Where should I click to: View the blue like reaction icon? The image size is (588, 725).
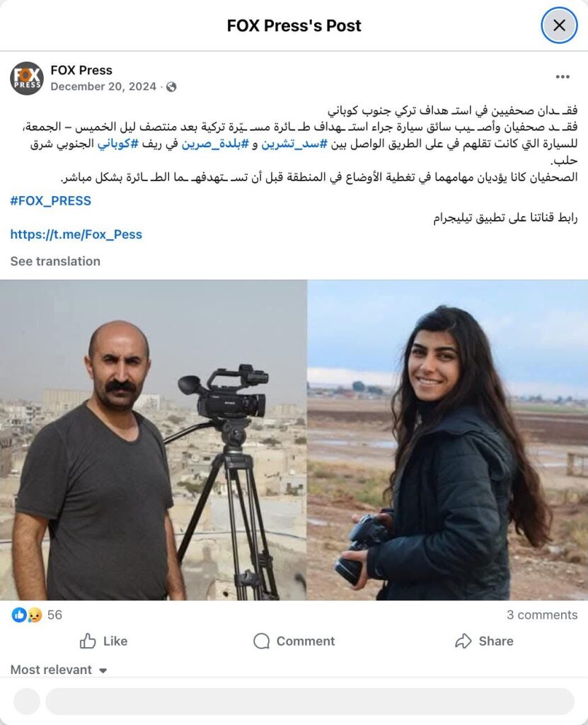click(x=19, y=615)
